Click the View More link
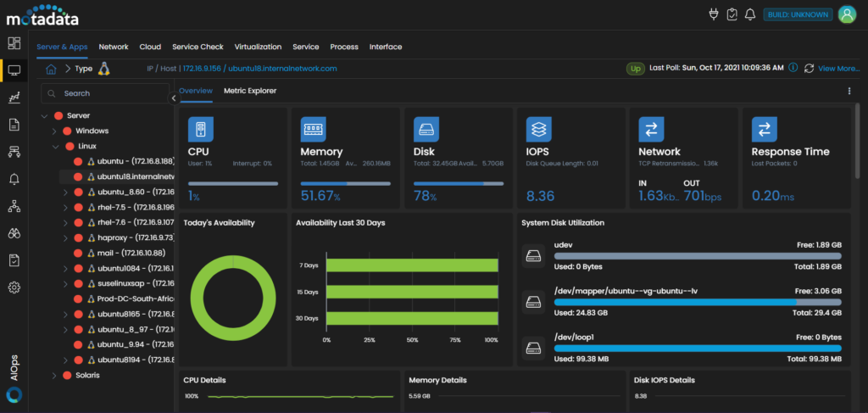Viewport: 868px width, 413px height. (x=837, y=69)
